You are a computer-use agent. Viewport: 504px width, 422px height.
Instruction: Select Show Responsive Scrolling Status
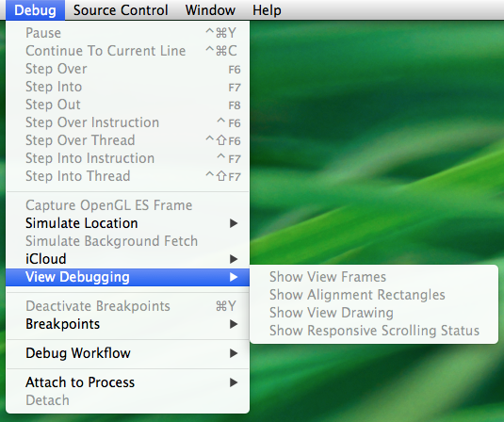tap(374, 331)
